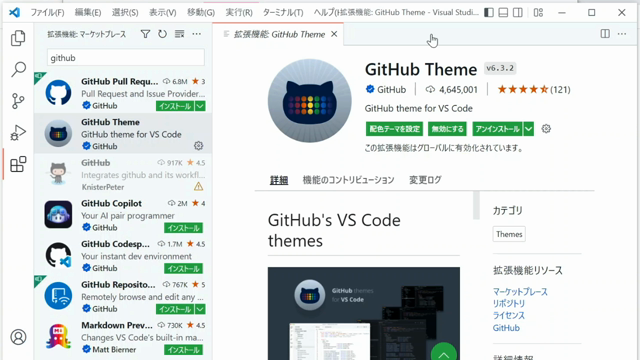Open the Accounts menu icon
640x360 pixels.
18,337
